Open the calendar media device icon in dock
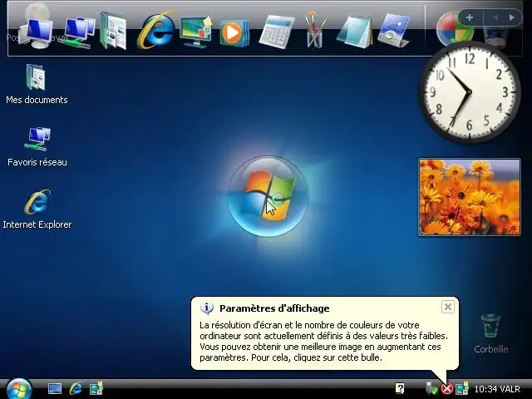This screenshot has width=532, height=399. pyautogui.click(x=393, y=32)
